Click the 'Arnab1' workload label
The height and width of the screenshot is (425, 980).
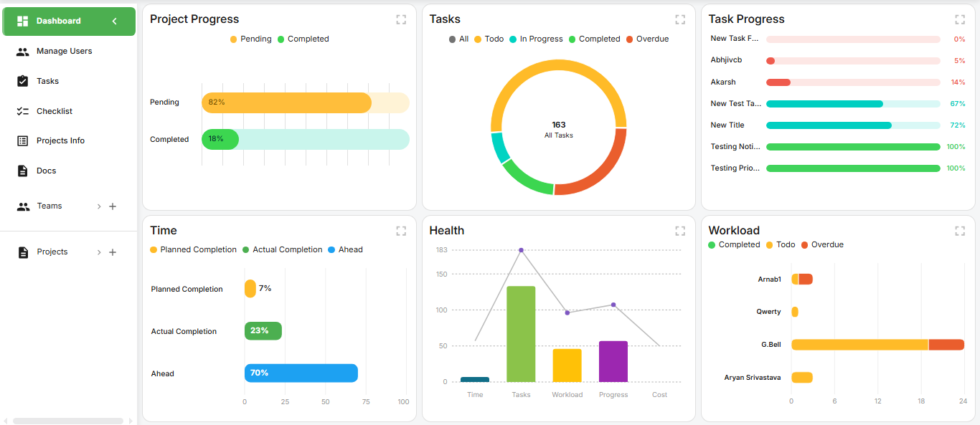pyautogui.click(x=769, y=280)
